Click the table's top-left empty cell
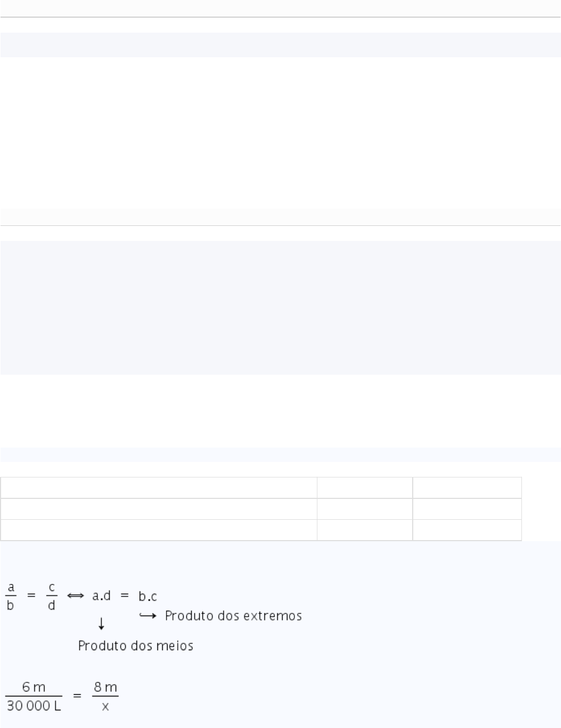The image size is (561, 728). coord(158,488)
